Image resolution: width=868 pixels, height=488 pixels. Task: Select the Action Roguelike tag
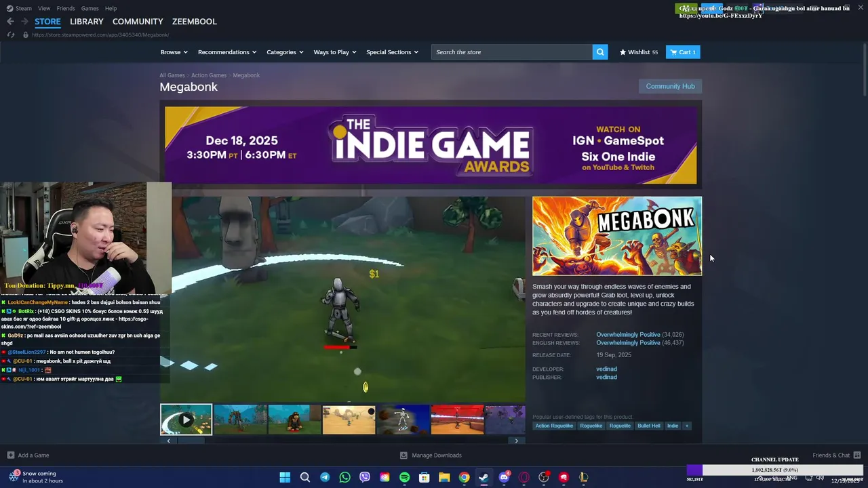click(x=554, y=426)
